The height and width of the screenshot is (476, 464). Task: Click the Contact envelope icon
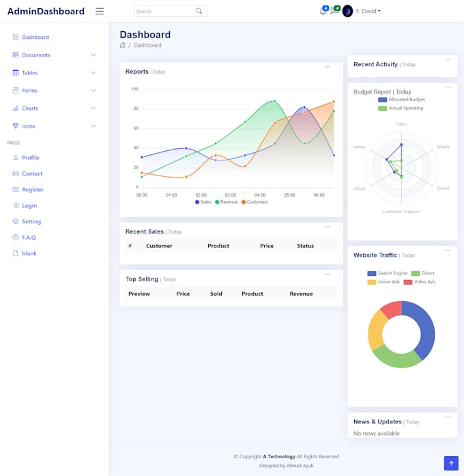click(16, 173)
